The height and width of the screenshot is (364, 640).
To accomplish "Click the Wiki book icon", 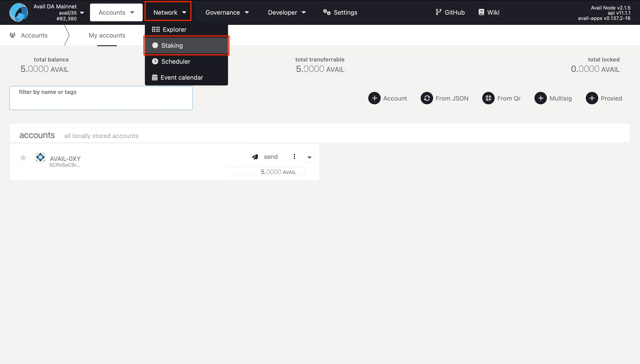I will tap(481, 12).
